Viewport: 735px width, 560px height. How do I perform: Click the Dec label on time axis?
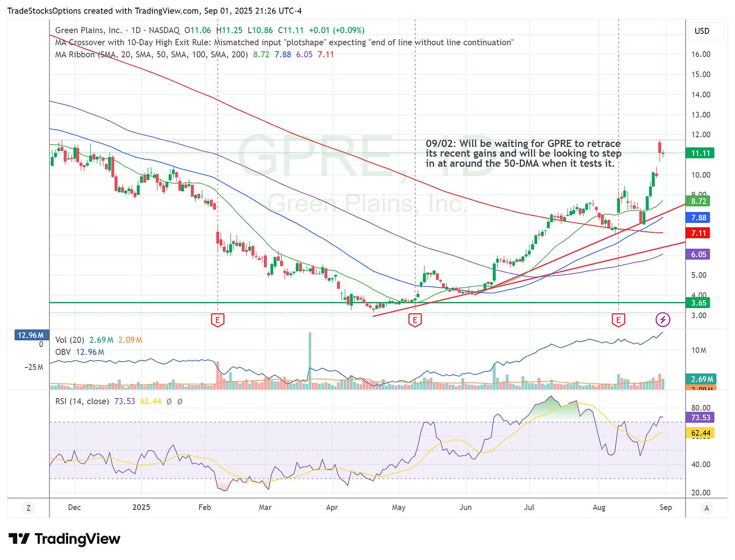(74, 507)
